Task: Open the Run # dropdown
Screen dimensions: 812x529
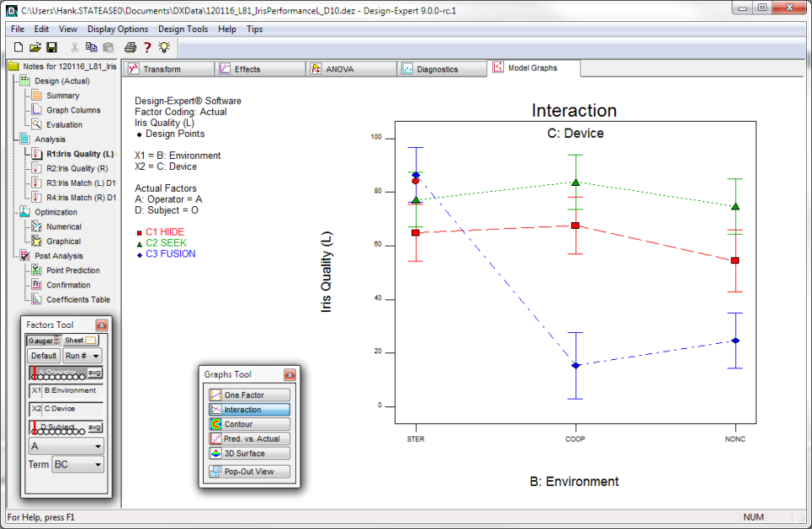Action: [82, 356]
